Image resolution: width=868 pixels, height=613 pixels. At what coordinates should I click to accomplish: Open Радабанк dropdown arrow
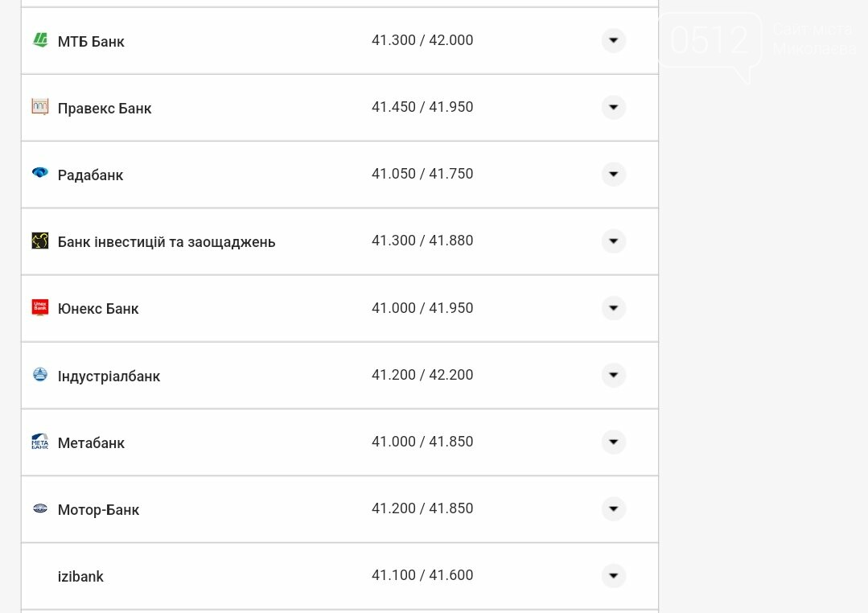click(613, 174)
